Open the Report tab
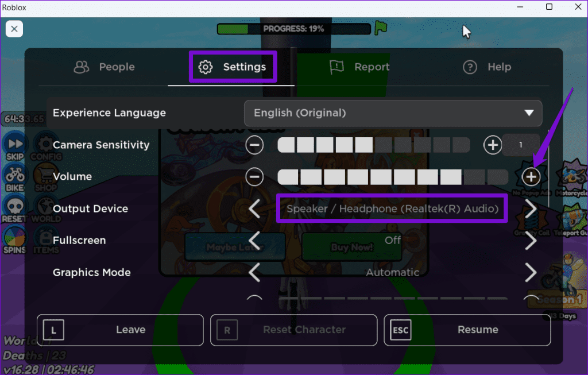The image size is (588, 375). 359,67
